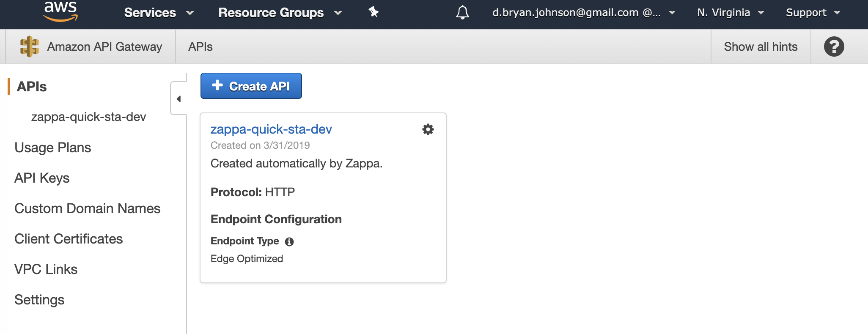This screenshot has height=334, width=868.
Task: Open settings gear for zappa-quick-sta-dev
Action: pos(428,129)
